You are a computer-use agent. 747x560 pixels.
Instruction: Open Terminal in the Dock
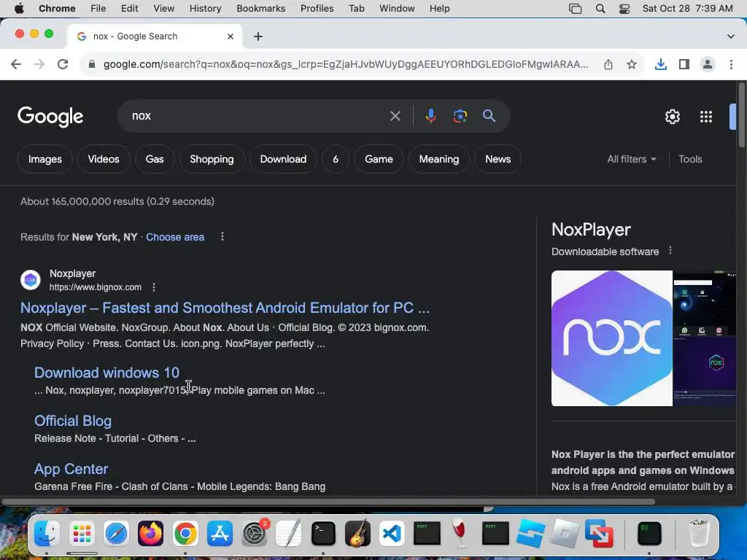tap(323, 533)
